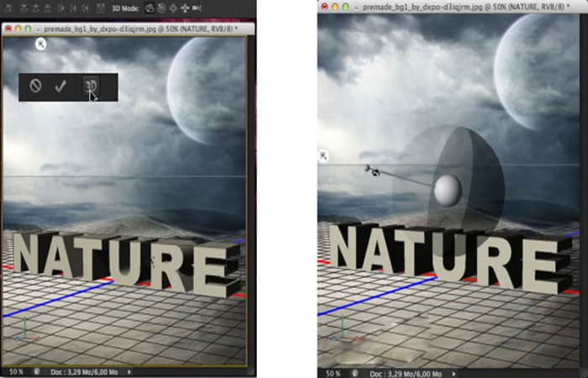
Task: Click the align left edges icon
Action: pos(62,8)
